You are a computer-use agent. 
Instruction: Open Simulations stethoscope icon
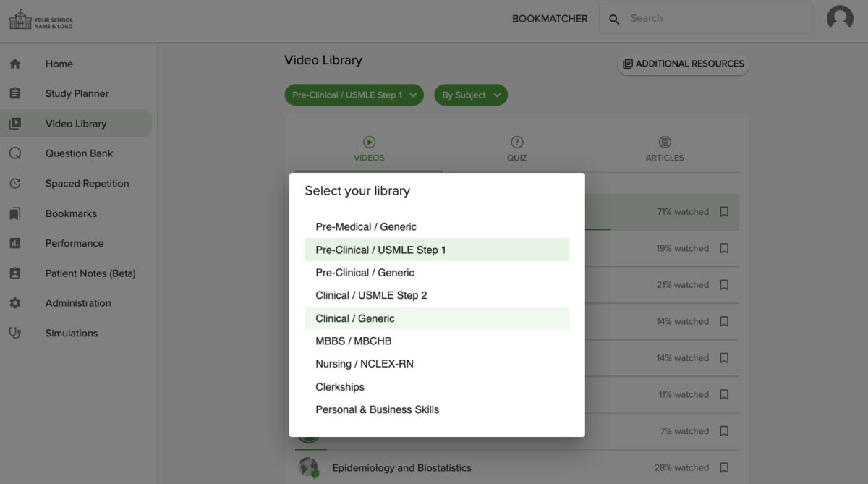click(15, 334)
